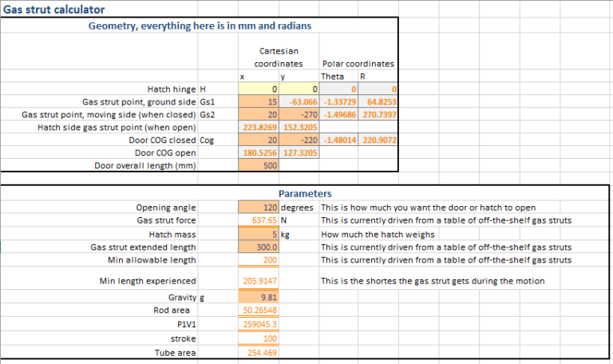Click the stroke cell showing 100
The height and width of the screenshot is (364, 613).
(259, 338)
